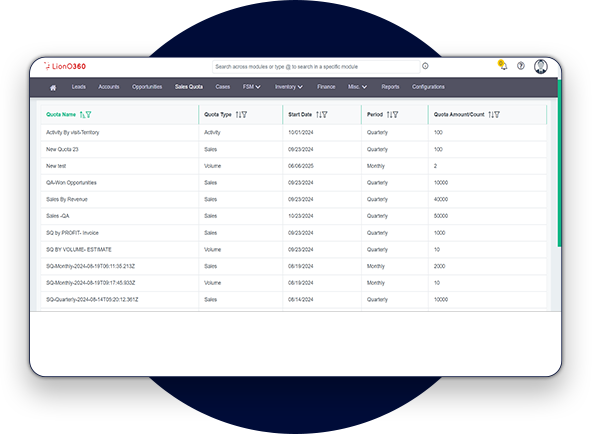Viewport: 592px width, 434px height.
Task: Open the SQ BY VOLUME- ESTIMATE quota
Action: 79,249
